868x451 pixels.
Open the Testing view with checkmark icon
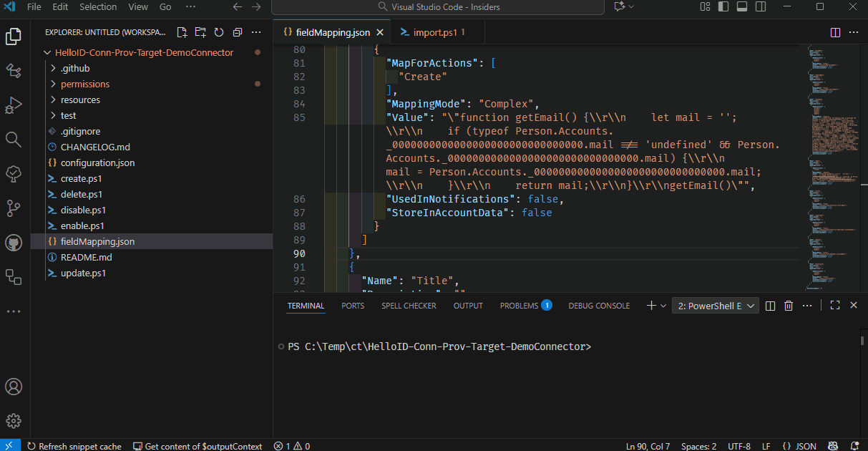(x=14, y=173)
